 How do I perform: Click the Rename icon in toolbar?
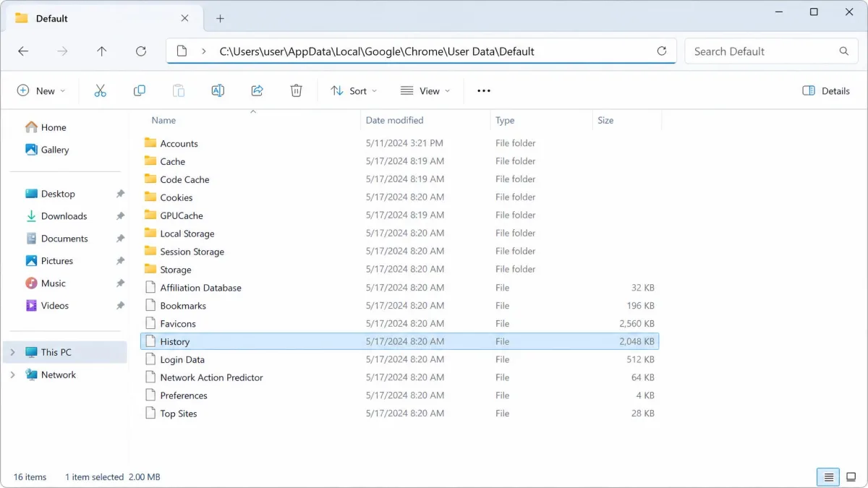click(x=218, y=90)
